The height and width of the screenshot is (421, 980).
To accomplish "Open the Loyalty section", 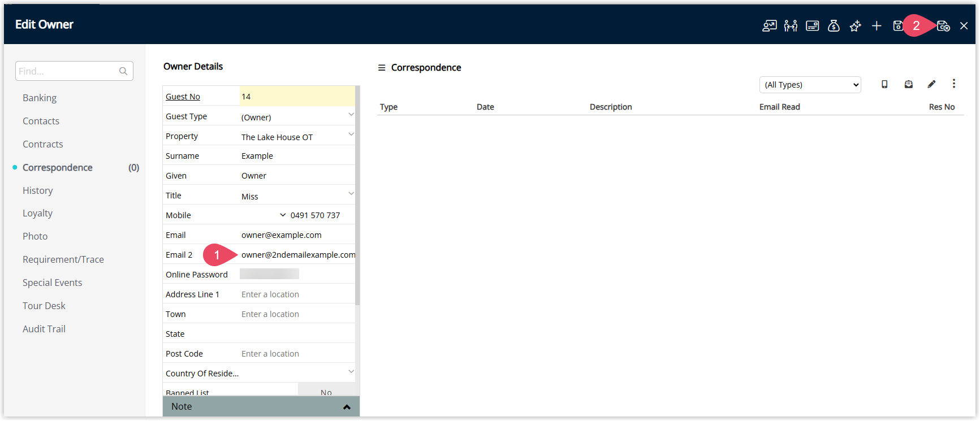I will click(x=37, y=213).
